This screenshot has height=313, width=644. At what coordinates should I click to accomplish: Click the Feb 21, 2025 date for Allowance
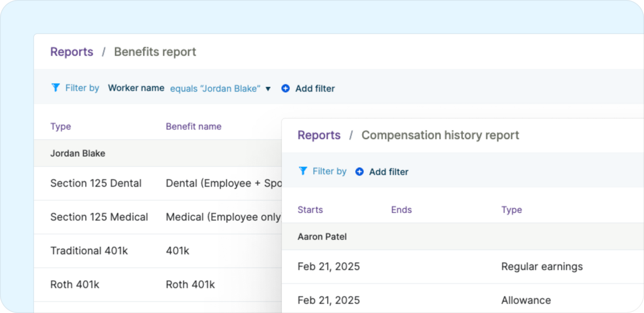(328, 300)
